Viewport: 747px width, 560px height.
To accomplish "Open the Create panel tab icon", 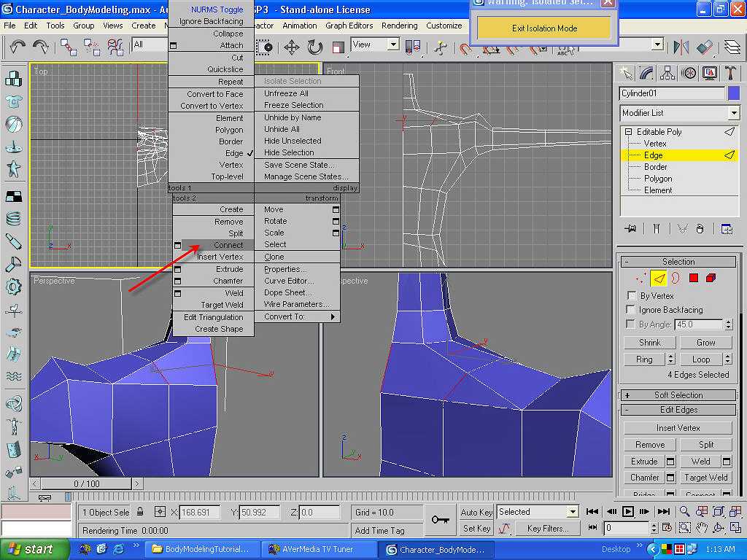I will 626,73.
